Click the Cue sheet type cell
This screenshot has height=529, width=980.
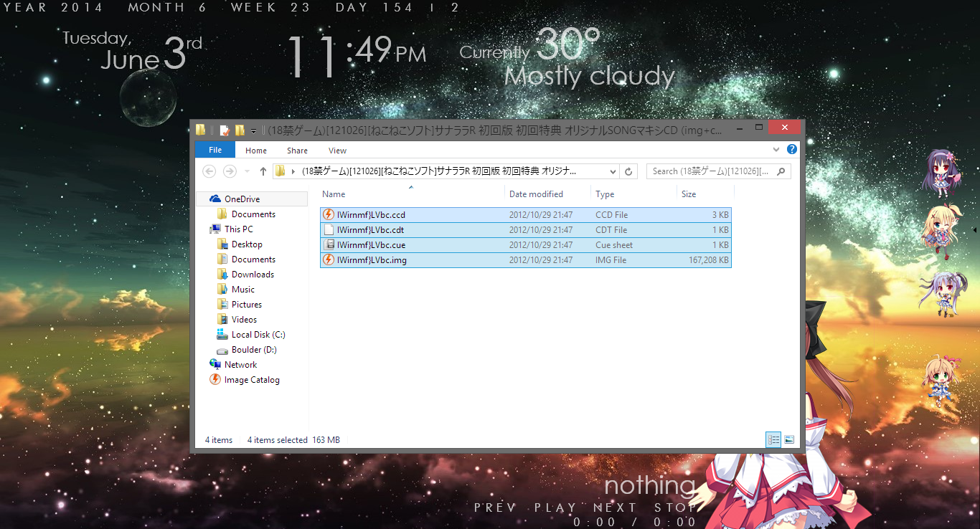point(614,245)
